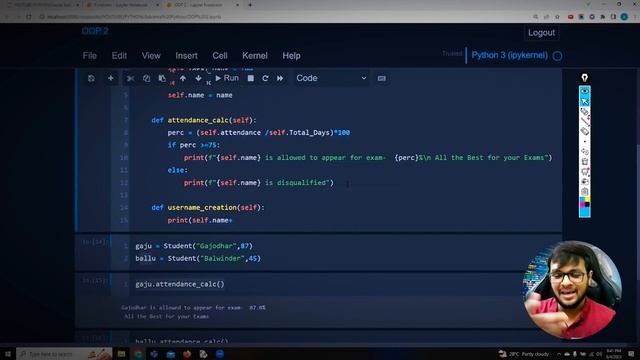Open File Explorer from the taskbar

[x=121, y=354]
